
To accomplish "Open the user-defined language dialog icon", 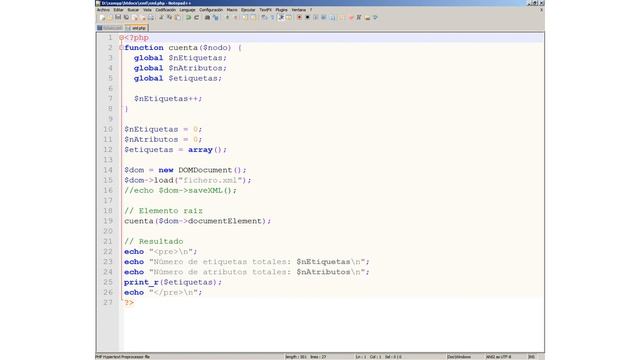I will click(x=289, y=18).
